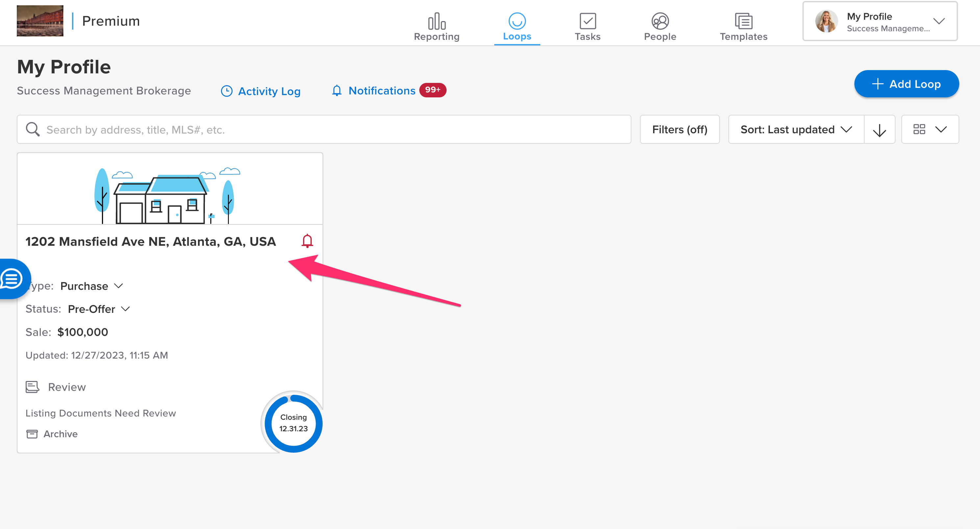This screenshot has width=980, height=529.
Task: Click the Archive icon on loop card
Action: 32,434
